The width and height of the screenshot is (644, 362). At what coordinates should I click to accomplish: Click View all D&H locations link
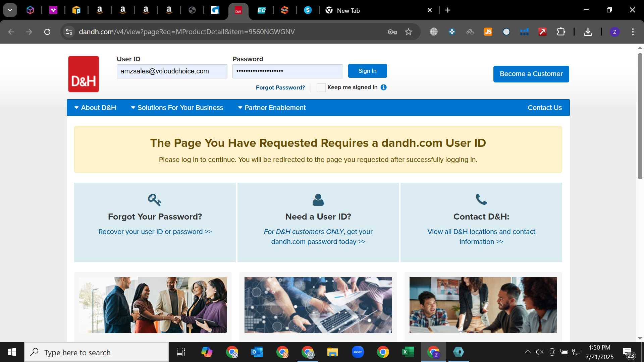pos(481,237)
